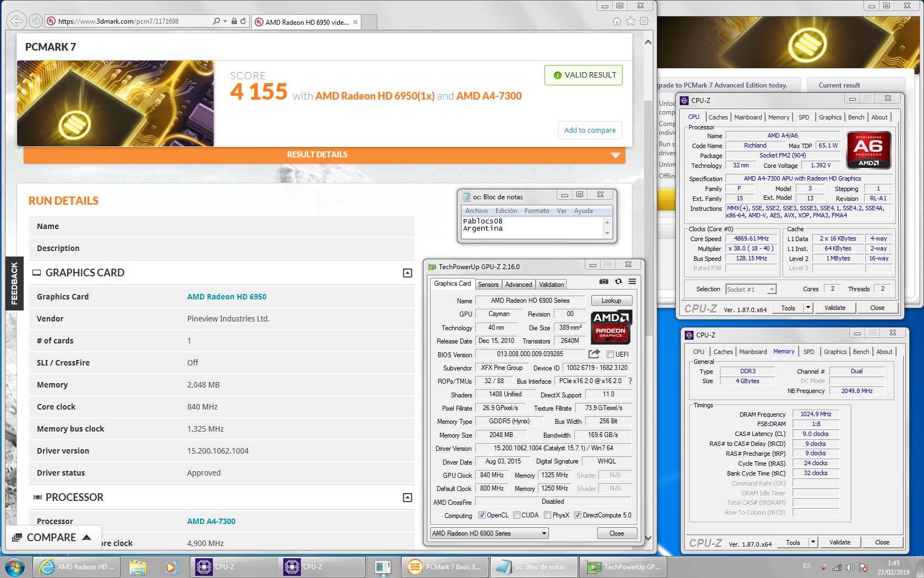This screenshot has height=578, width=924.
Task: Click the Lookup button in GPU-Z
Action: click(611, 301)
